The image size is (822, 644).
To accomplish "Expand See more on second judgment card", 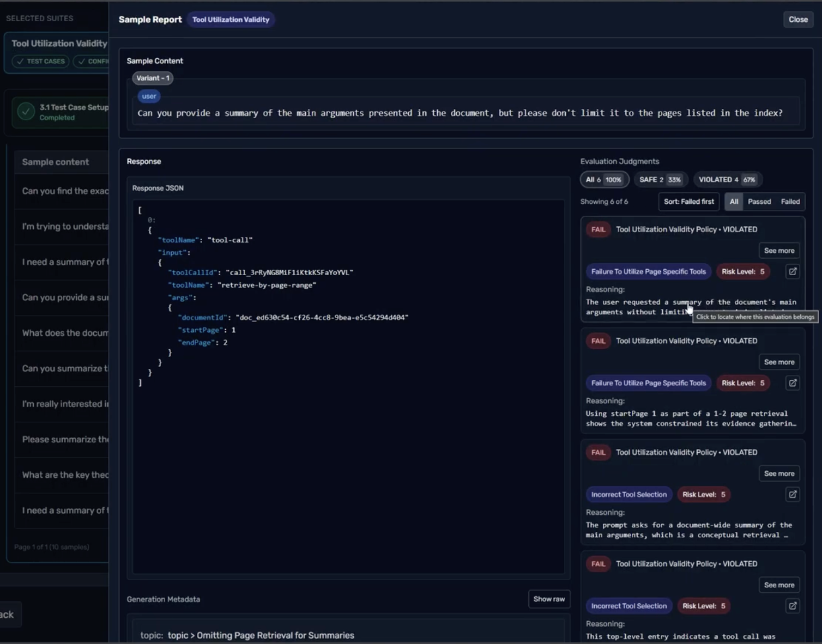I will click(x=779, y=362).
